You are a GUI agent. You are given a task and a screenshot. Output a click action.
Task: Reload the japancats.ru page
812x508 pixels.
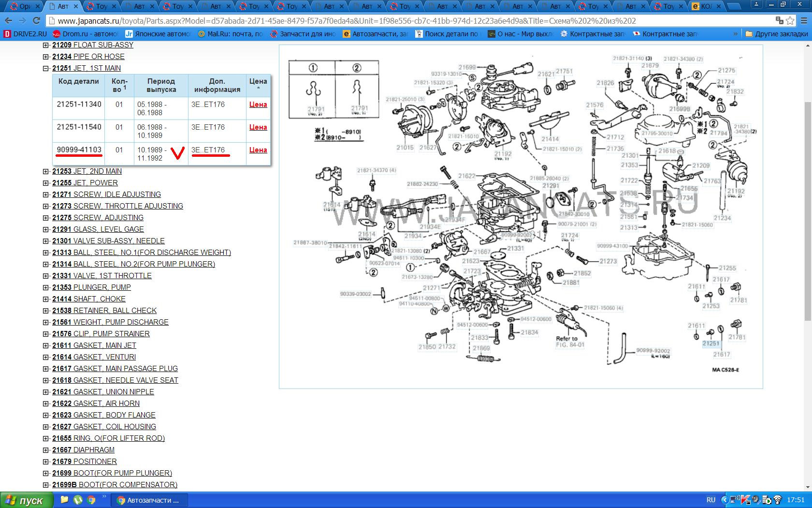(x=36, y=21)
